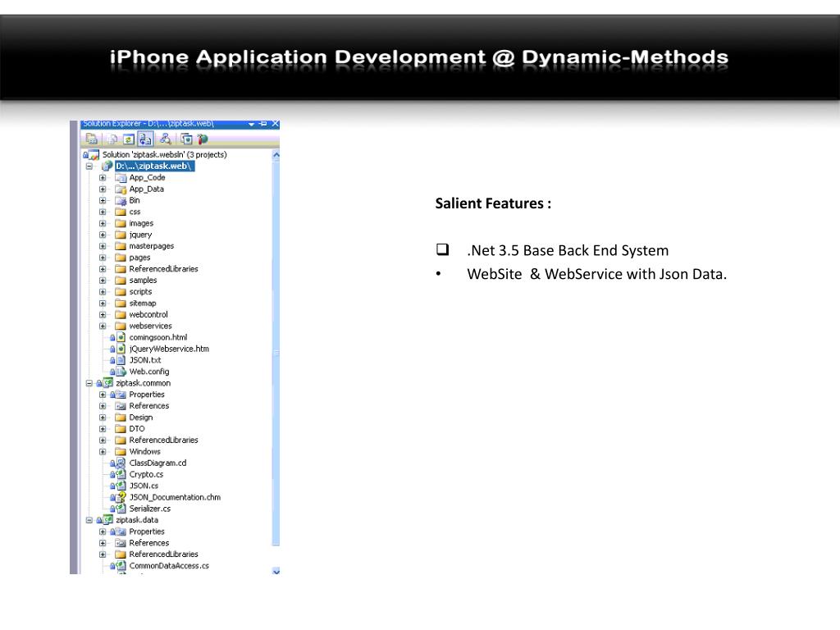Screen dimensions: 840x630
Task: Click the Refresh toolbar icon in Solution Explorer
Action: (x=129, y=139)
